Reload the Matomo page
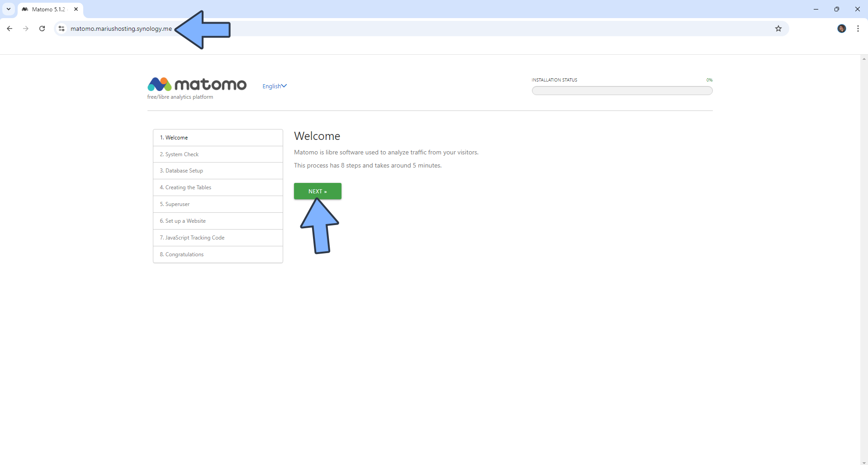This screenshot has height=465, width=868. point(42,29)
